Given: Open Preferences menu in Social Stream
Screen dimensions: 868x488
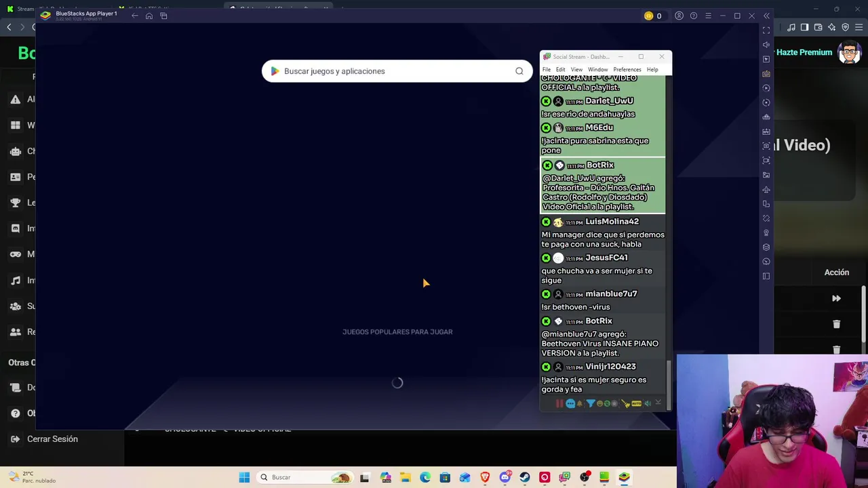Looking at the screenshot, I should click(627, 70).
